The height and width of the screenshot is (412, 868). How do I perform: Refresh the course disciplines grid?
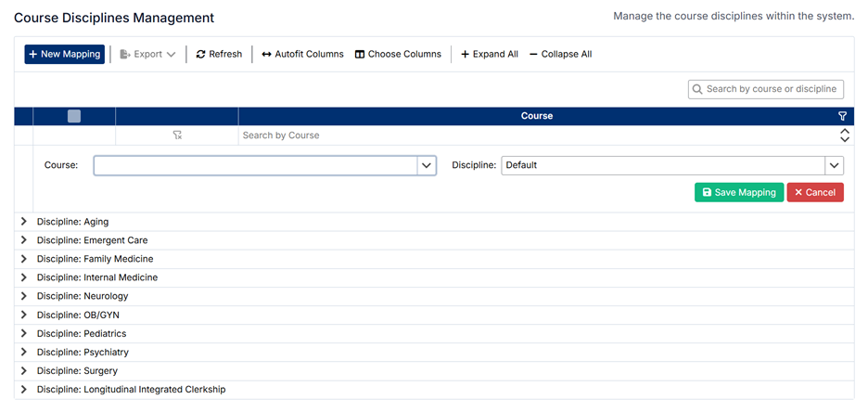coord(219,55)
